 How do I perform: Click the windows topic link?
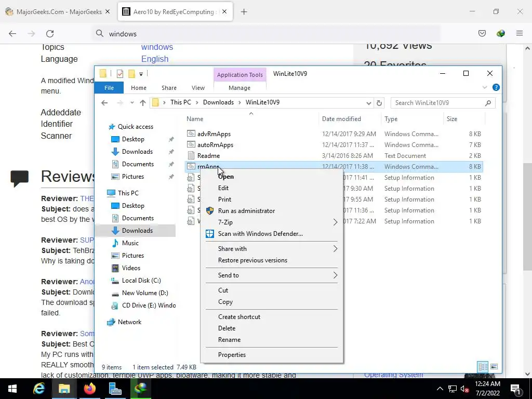pyautogui.click(x=157, y=47)
